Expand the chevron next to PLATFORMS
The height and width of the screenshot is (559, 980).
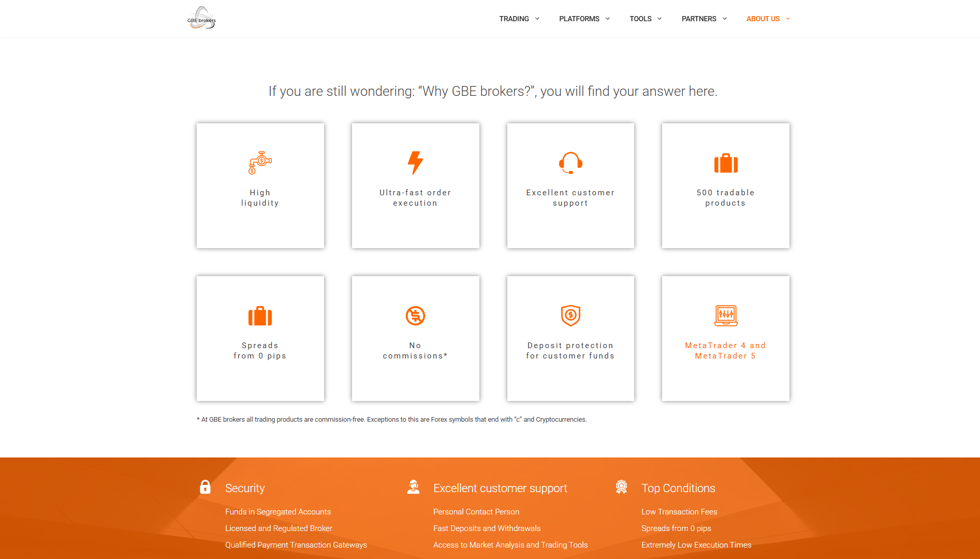click(x=607, y=19)
